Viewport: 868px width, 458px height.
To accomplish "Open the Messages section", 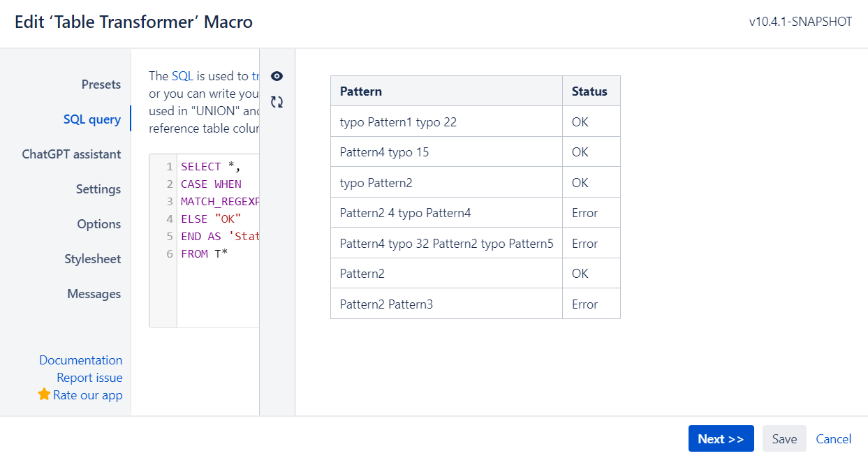I will (94, 293).
